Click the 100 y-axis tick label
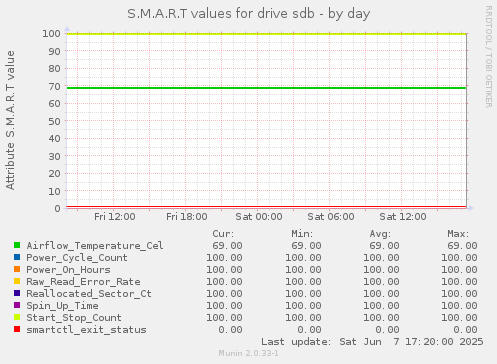The height and width of the screenshot is (364, 497). point(51,34)
